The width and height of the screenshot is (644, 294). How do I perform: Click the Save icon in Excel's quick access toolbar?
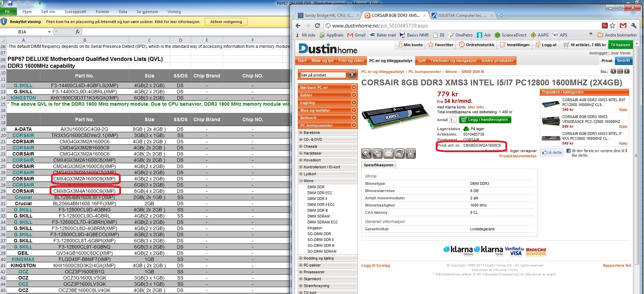pos(10,3)
